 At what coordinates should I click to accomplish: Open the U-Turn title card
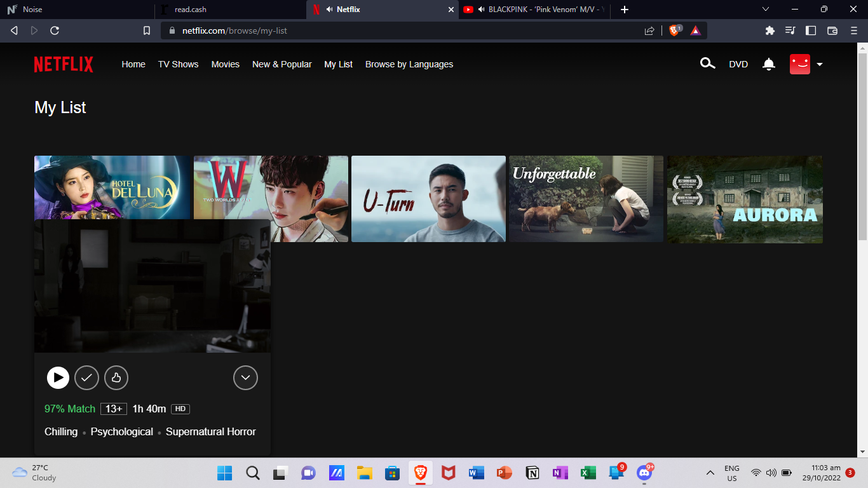pos(428,199)
